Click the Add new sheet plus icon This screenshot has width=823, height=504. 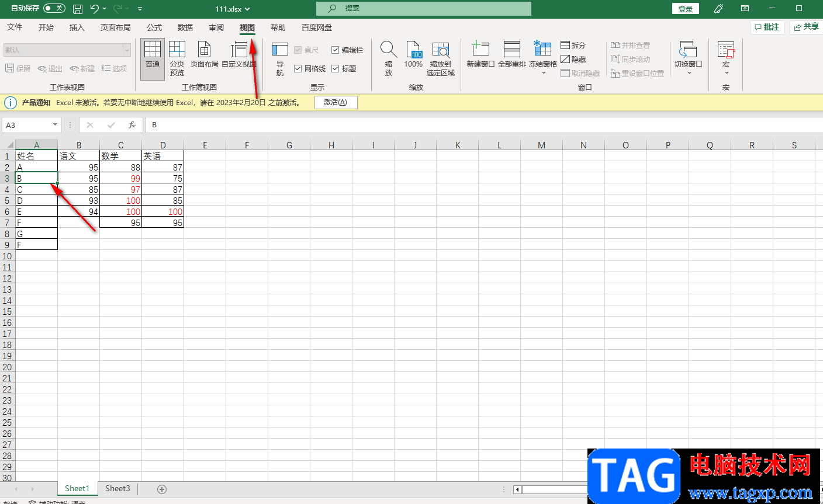162,489
